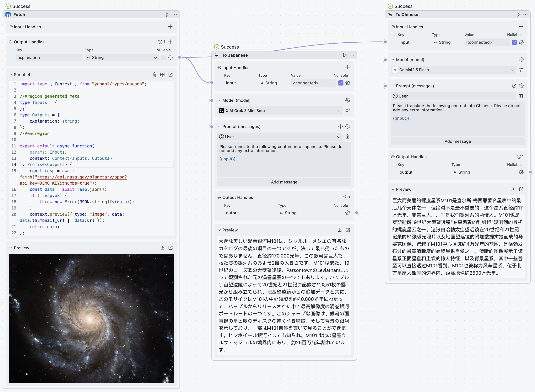Uncheck nullable for To Chinese input
535x392 pixels.
(x=514, y=42)
